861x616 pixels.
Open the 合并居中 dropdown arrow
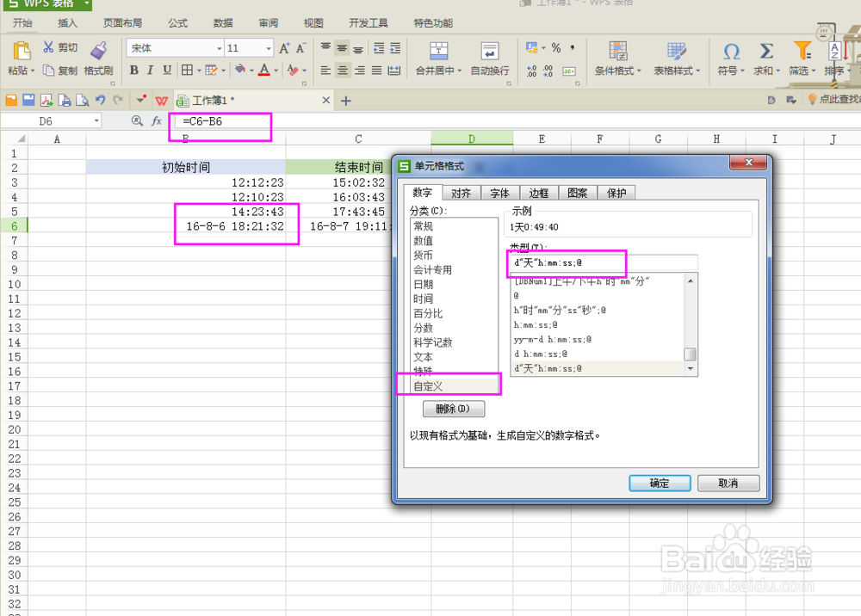[459, 71]
